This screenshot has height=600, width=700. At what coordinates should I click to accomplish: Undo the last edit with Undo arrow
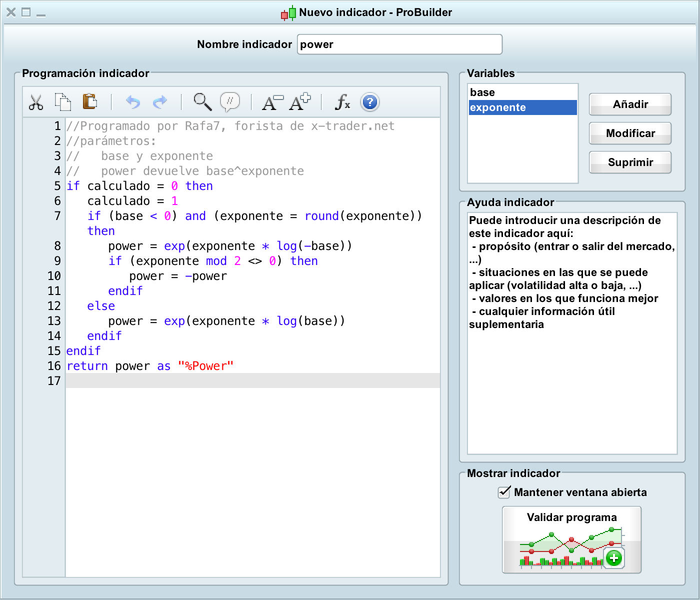click(x=132, y=102)
